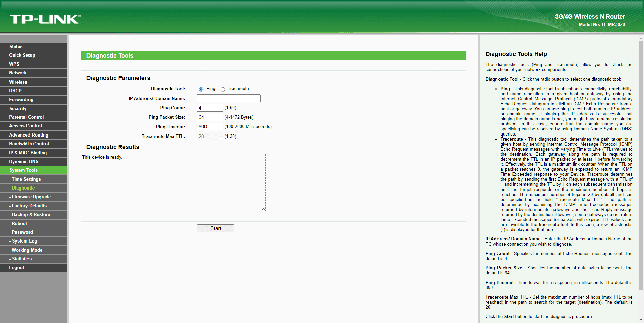Click inside the Diagnostic Results text area
Image resolution: width=644 pixels, height=323 pixels.
point(173,182)
